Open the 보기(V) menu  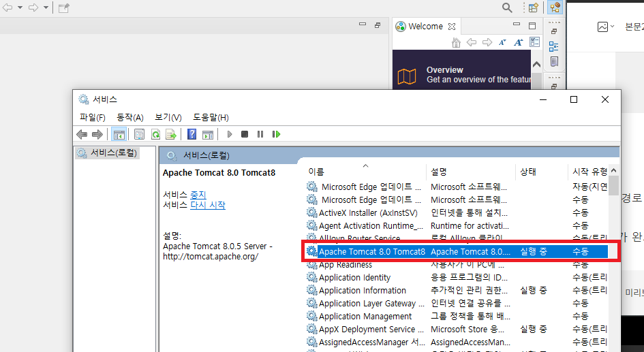[x=168, y=118]
